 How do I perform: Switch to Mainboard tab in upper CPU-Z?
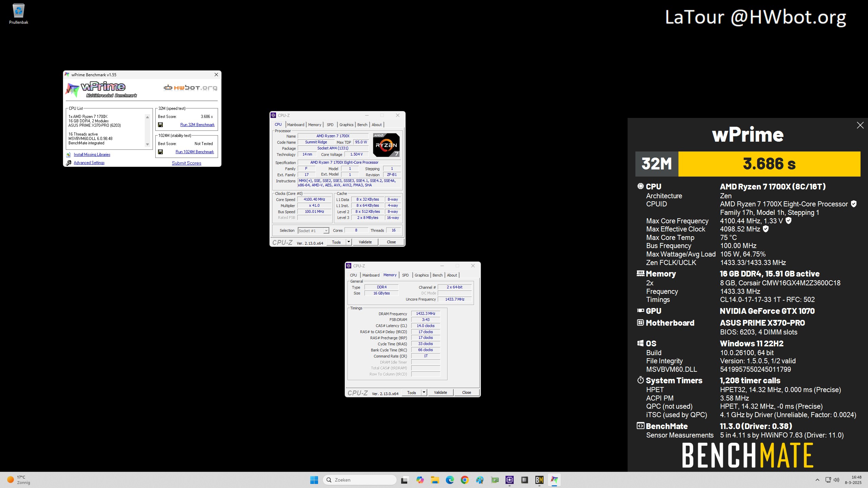point(296,125)
